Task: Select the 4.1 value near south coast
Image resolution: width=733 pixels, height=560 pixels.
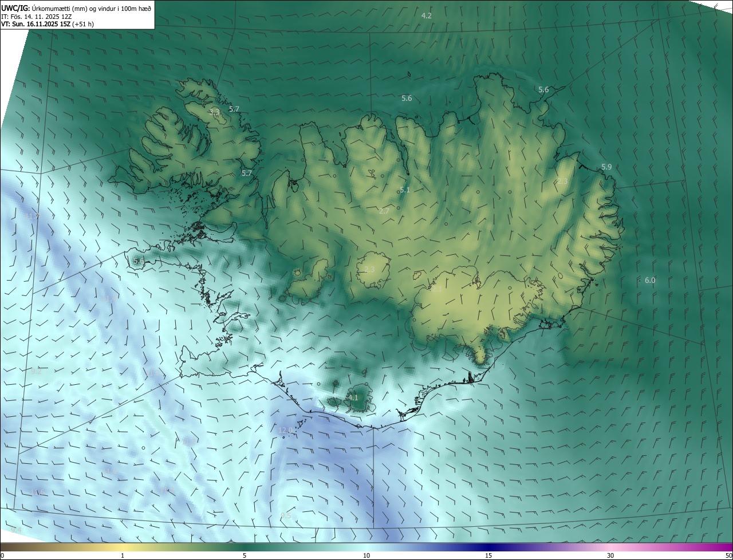Action: 353,397
